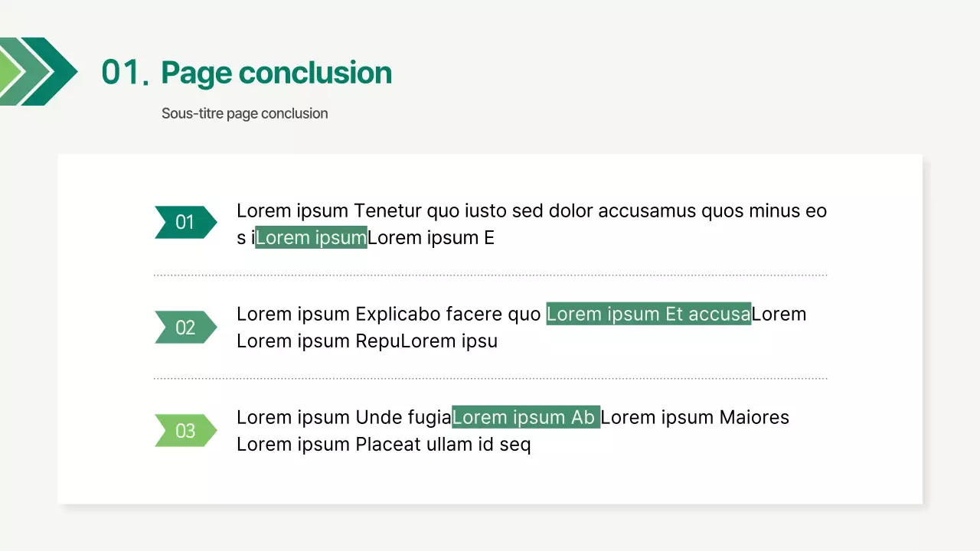Click highlighted "Lorem ipsum" in first item
Screen dimensions: 980x551
[311, 238]
